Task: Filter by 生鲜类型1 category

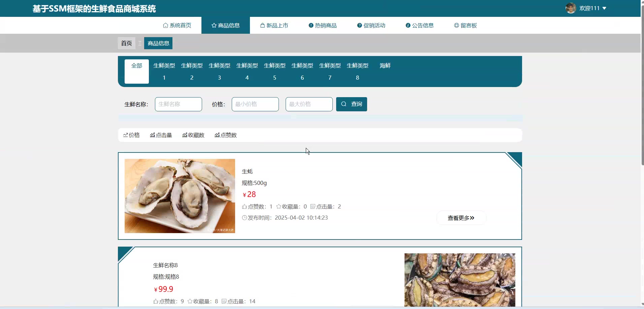Action: click(164, 72)
